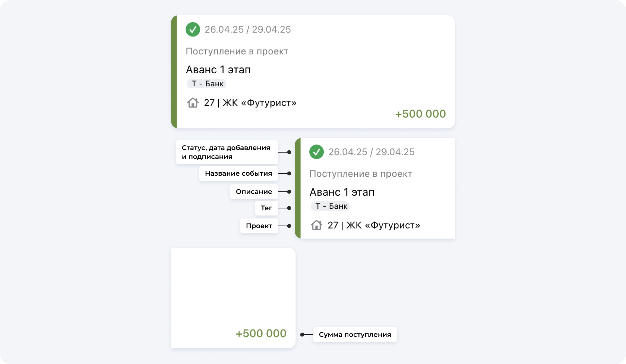Click the «Описание» annotation label

coord(254,192)
